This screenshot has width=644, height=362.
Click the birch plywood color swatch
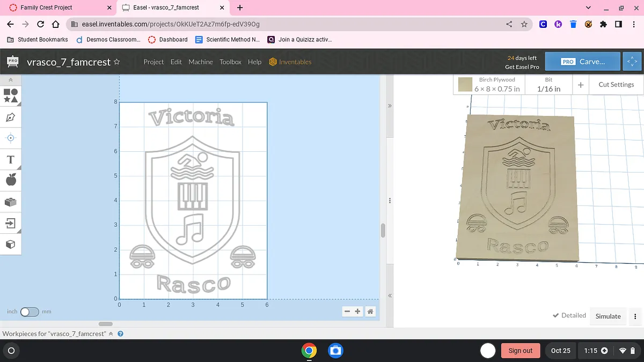click(x=465, y=85)
